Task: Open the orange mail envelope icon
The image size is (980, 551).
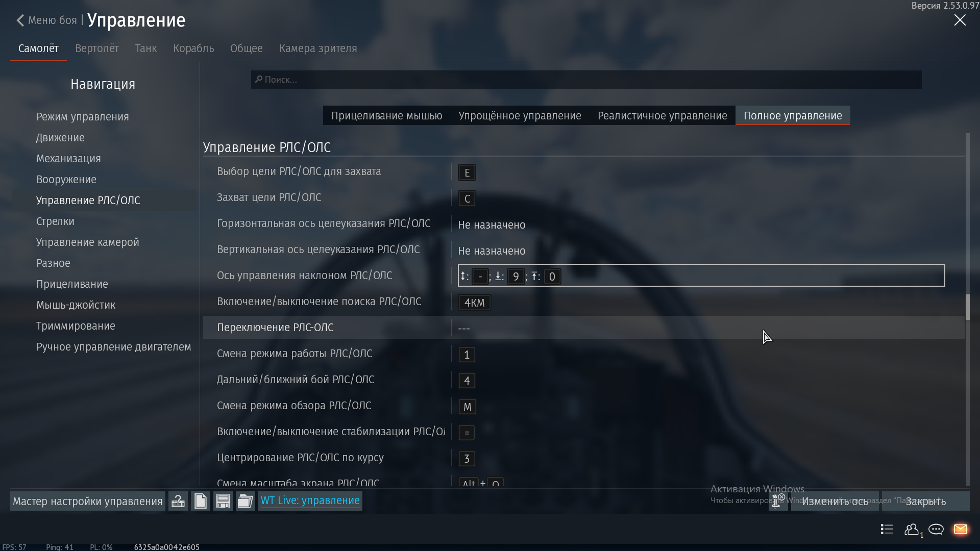Action: pyautogui.click(x=960, y=529)
